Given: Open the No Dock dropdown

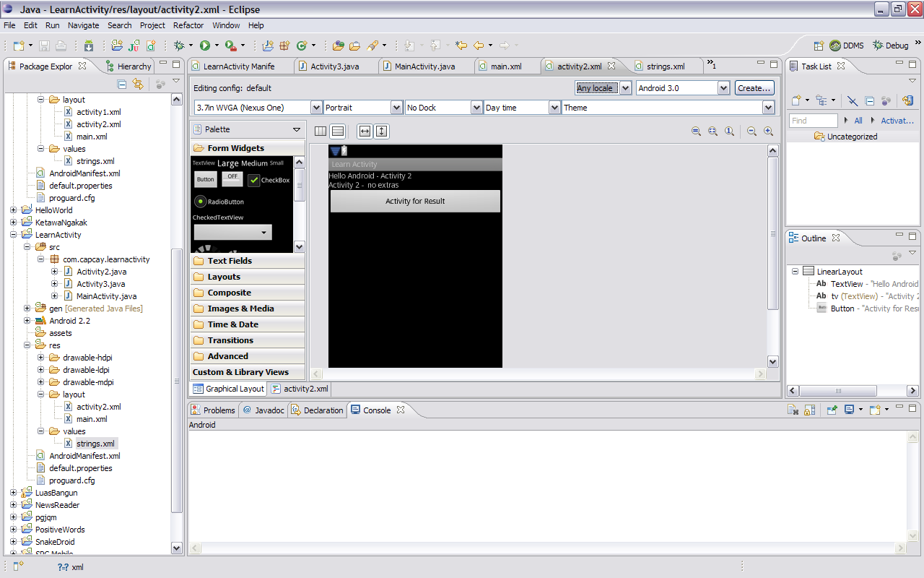Looking at the screenshot, I should point(443,108).
